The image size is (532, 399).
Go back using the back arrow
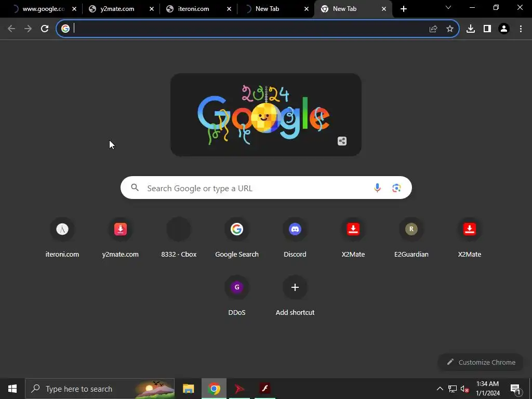(x=11, y=29)
